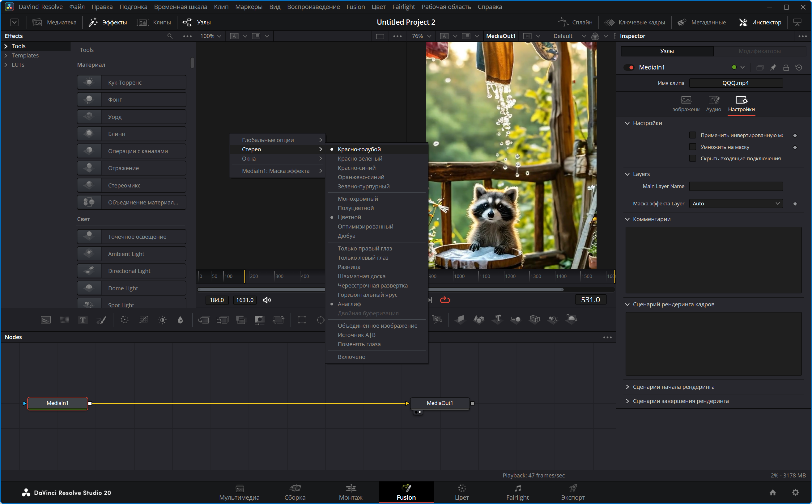The height and width of the screenshot is (504, 812).
Task: Open the 'Цвет' page button
Action: [461, 492]
